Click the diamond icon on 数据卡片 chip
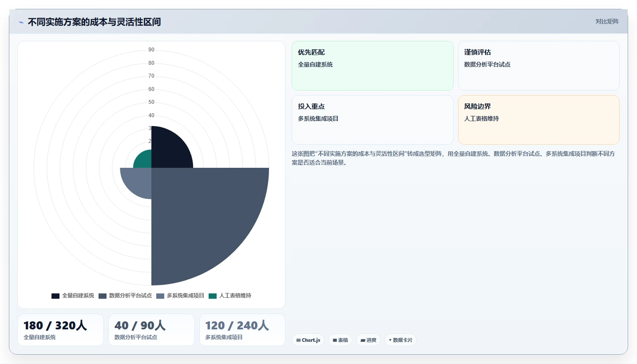Viewport: 637px width, 364px height. coord(390,340)
